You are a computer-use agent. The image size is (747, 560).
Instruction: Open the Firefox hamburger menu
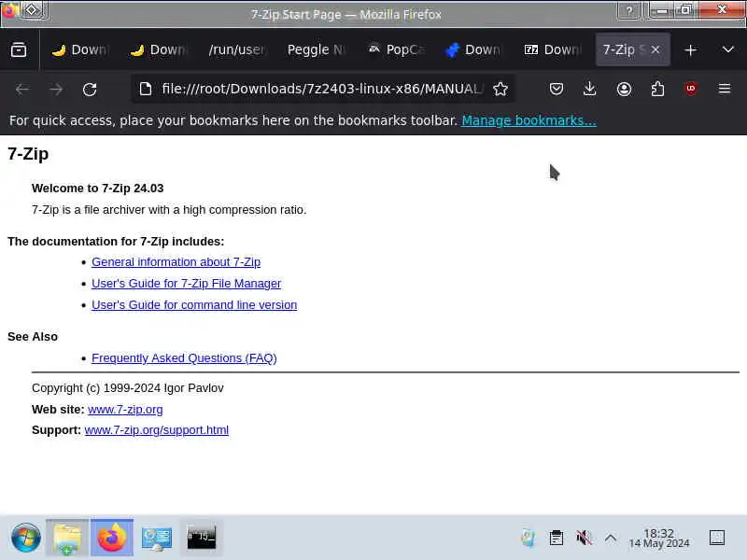725,89
